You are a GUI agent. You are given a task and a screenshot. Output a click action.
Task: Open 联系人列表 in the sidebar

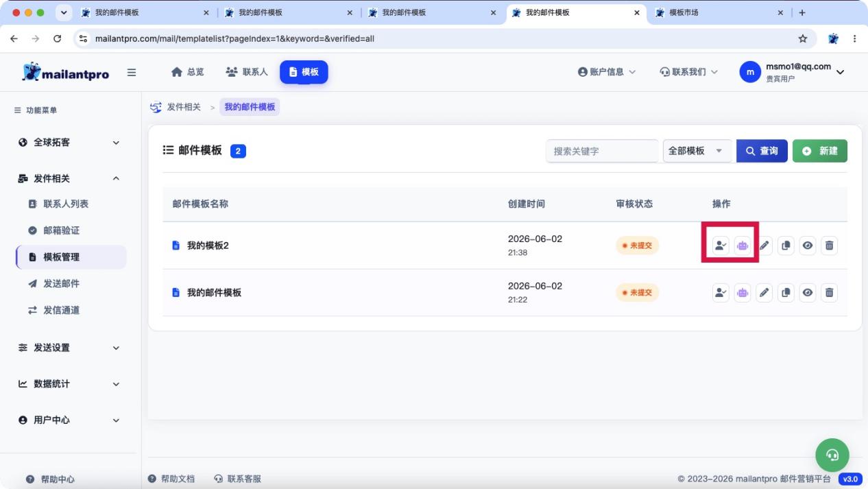point(66,204)
